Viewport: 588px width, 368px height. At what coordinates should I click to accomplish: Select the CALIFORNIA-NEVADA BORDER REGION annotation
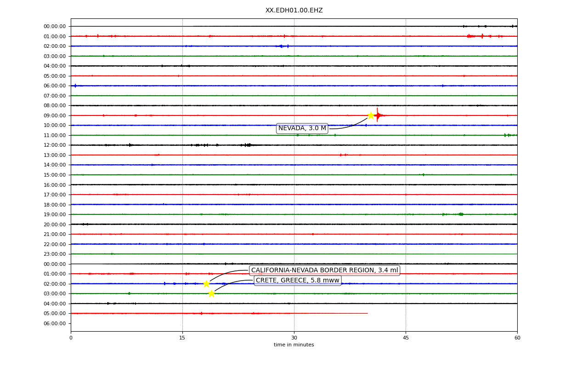point(325,270)
